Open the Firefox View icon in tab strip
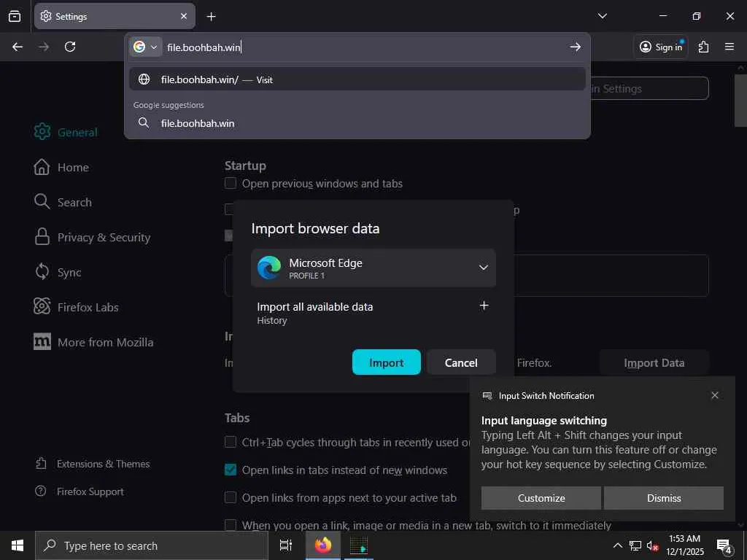This screenshot has width=747, height=560. click(15, 16)
